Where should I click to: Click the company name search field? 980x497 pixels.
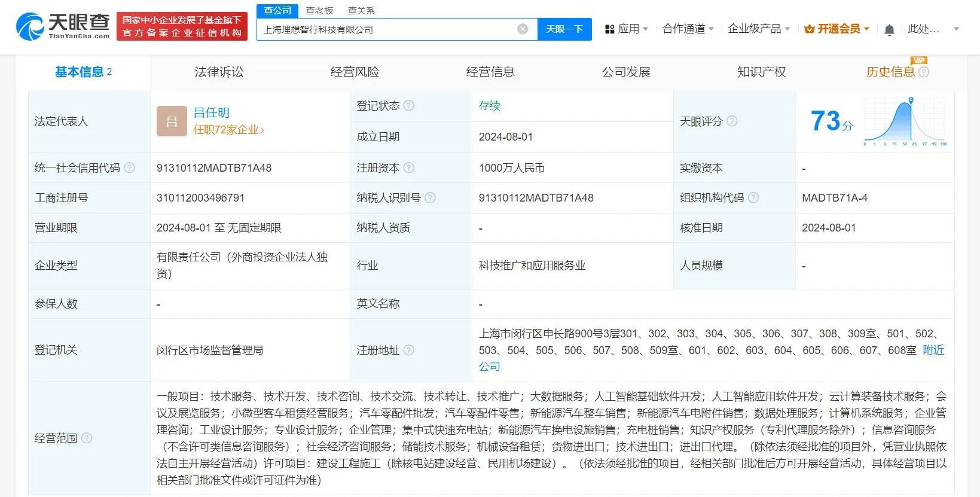(x=386, y=29)
